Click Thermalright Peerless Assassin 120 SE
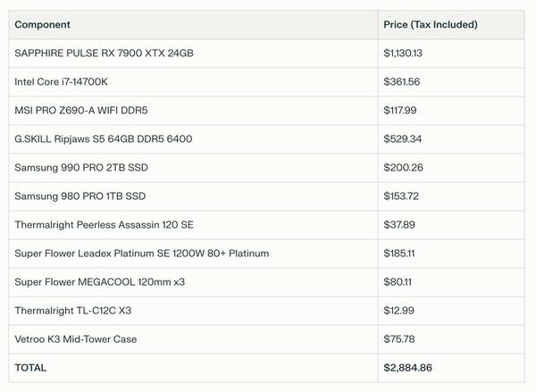 tap(105, 225)
